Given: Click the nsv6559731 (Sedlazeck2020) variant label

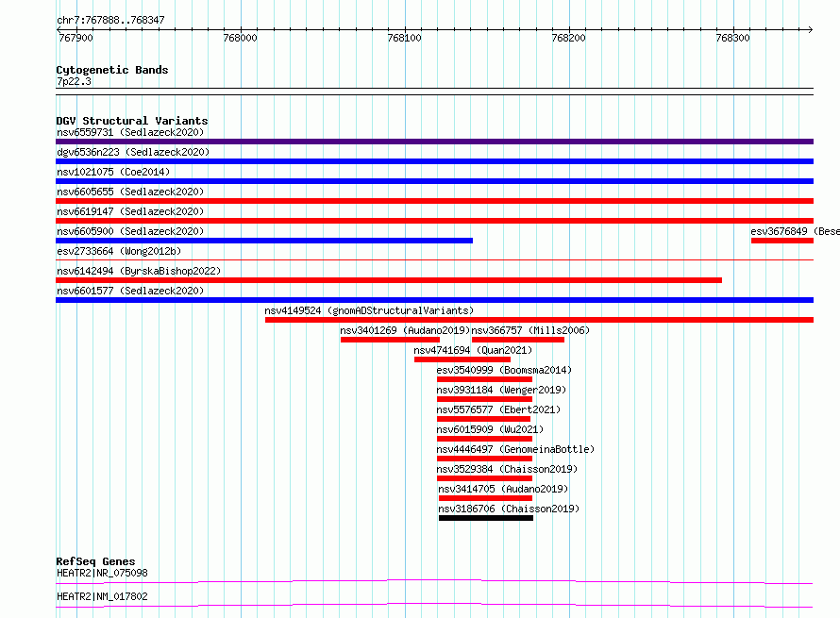Looking at the screenshot, I should (130, 132).
